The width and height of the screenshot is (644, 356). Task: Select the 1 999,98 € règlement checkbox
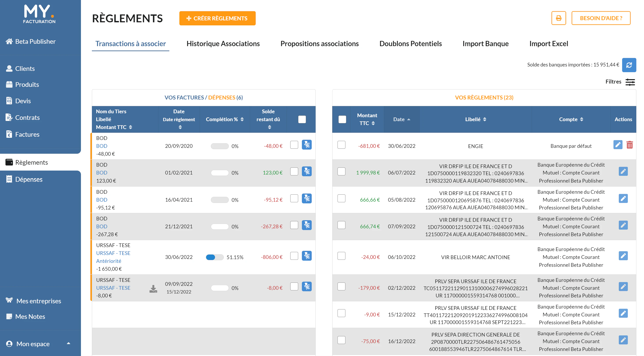click(341, 171)
